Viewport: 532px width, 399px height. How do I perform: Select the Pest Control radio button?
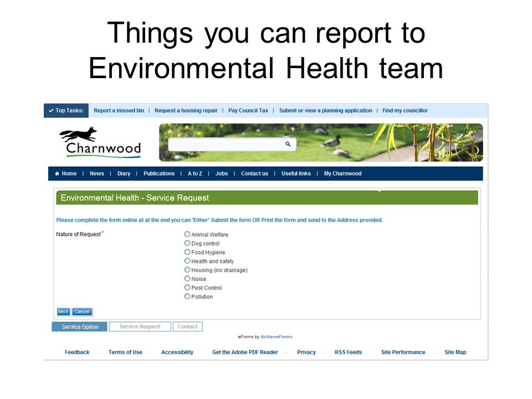point(187,287)
